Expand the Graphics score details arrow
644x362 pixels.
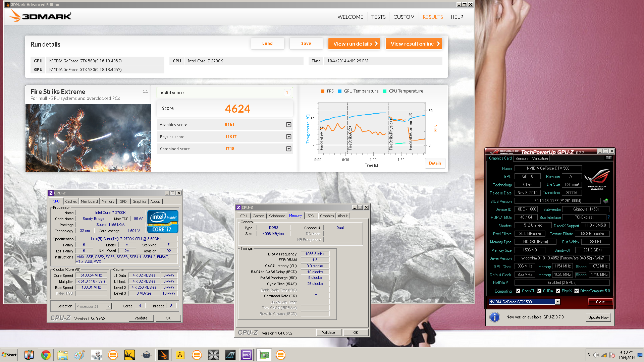(288, 125)
